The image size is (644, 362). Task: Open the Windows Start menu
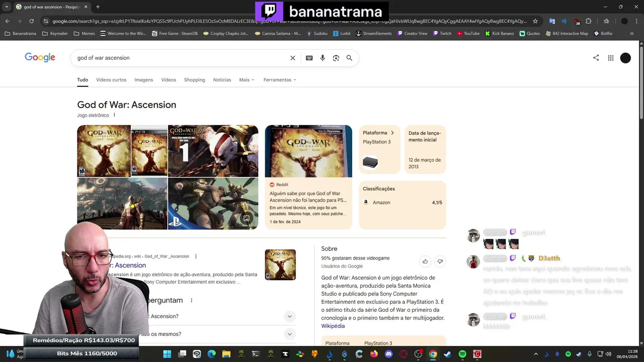(x=167, y=354)
